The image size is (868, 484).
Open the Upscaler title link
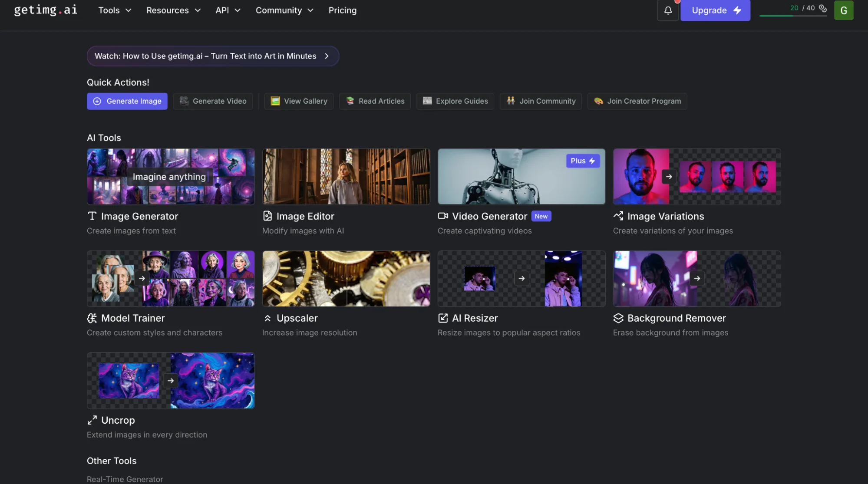[297, 318]
